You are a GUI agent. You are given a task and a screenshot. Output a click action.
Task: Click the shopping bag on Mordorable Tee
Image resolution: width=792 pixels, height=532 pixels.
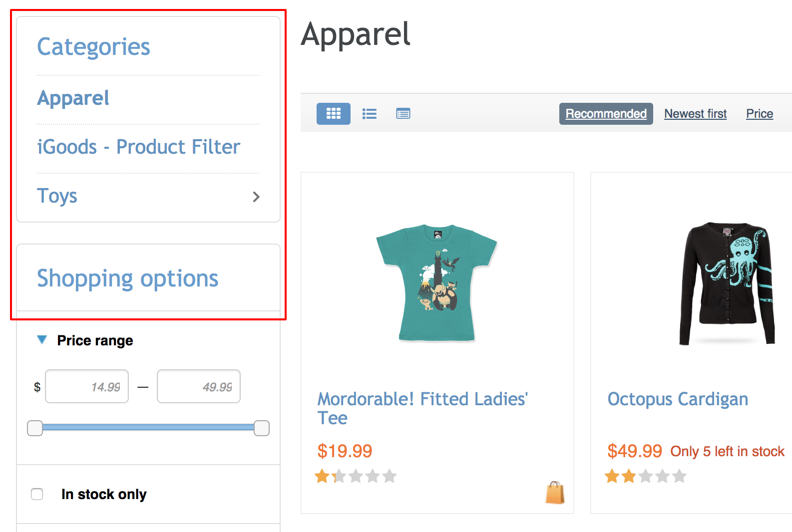point(554,492)
